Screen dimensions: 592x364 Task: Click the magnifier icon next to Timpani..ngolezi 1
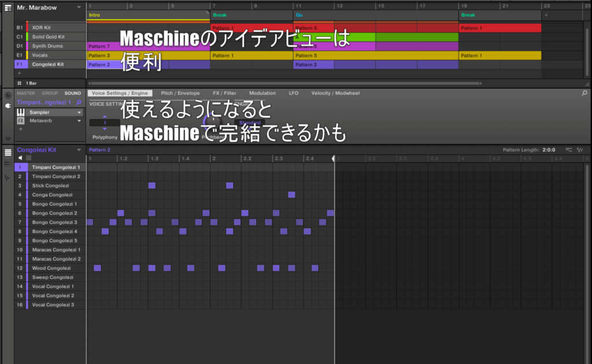pos(79,102)
